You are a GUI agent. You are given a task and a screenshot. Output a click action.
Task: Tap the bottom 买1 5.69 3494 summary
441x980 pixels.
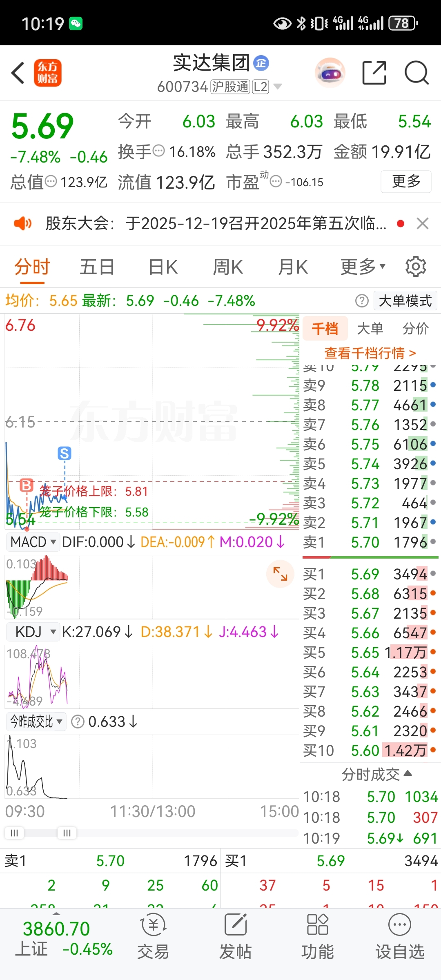pyautogui.click(x=331, y=861)
